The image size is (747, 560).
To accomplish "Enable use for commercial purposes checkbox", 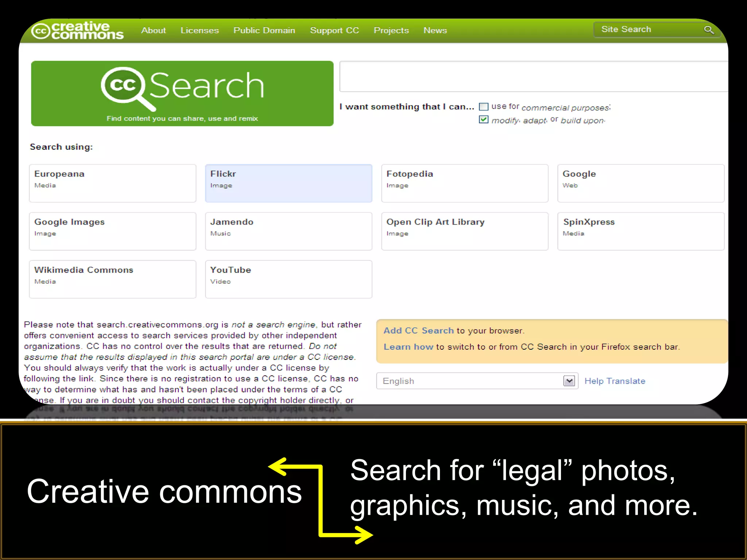I will tap(484, 106).
